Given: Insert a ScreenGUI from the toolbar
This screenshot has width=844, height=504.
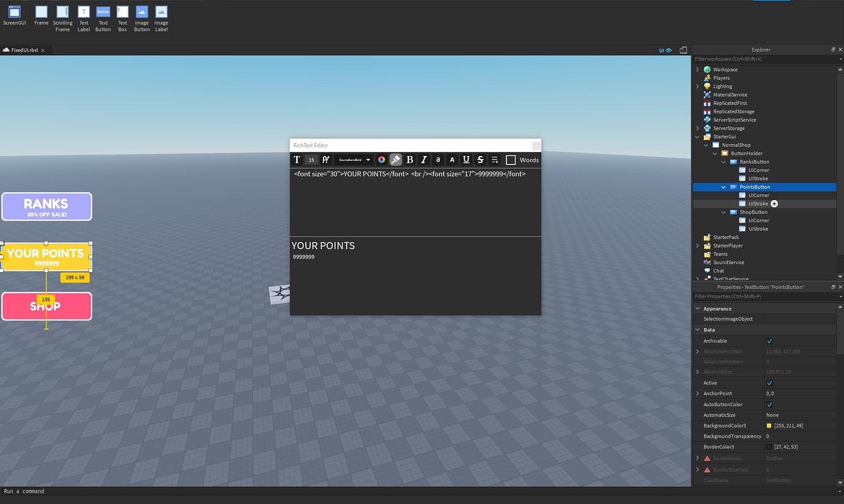Looking at the screenshot, I should point(14,15).
